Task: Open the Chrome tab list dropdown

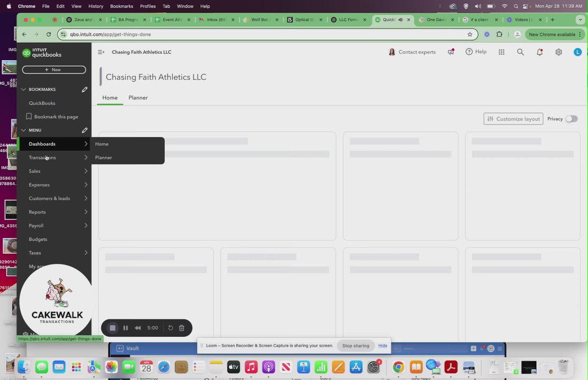Action: click(580, 20)
